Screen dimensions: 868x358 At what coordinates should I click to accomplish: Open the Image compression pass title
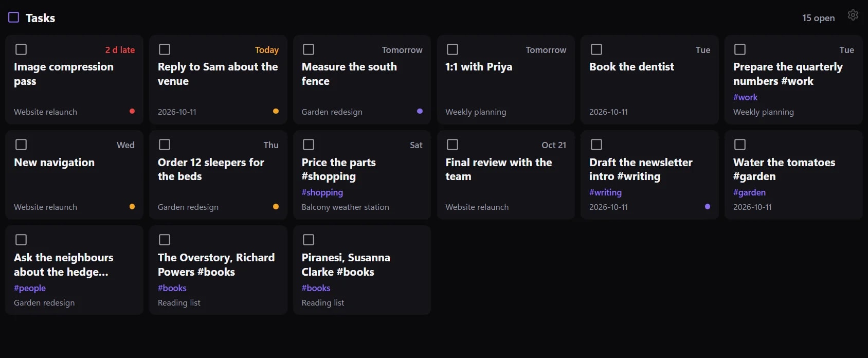point(64,74)
